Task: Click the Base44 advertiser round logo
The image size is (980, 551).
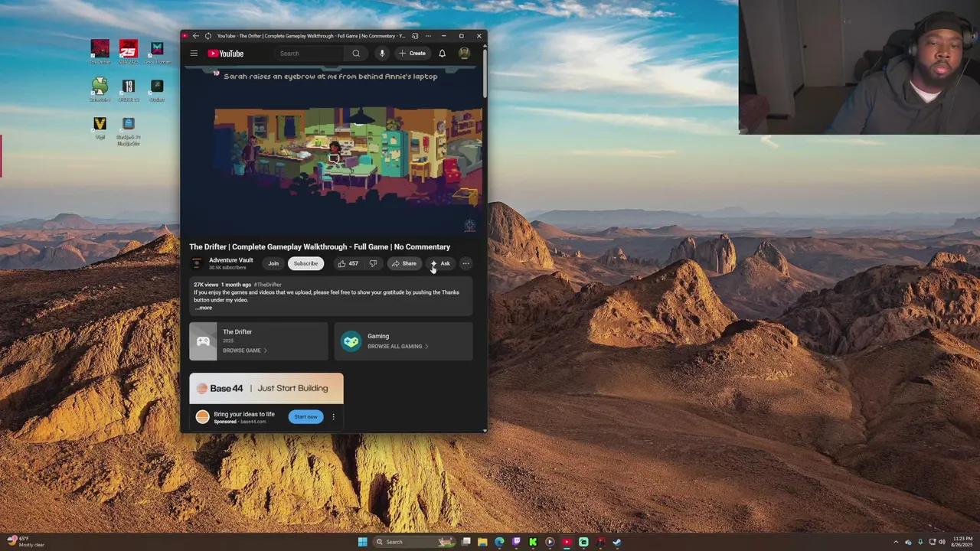Action: point(202,417)
